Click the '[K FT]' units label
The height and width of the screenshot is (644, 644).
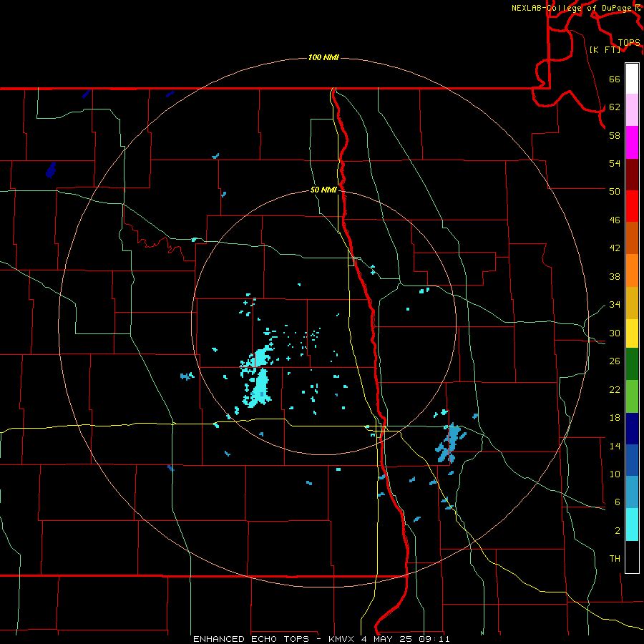coord(605,49)
